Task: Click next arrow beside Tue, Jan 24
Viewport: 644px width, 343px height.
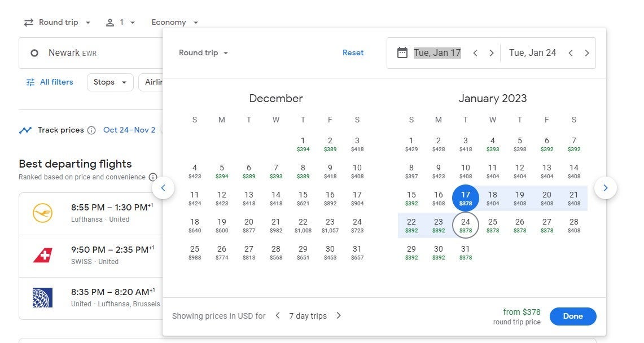Action: (x=587, y=53)
